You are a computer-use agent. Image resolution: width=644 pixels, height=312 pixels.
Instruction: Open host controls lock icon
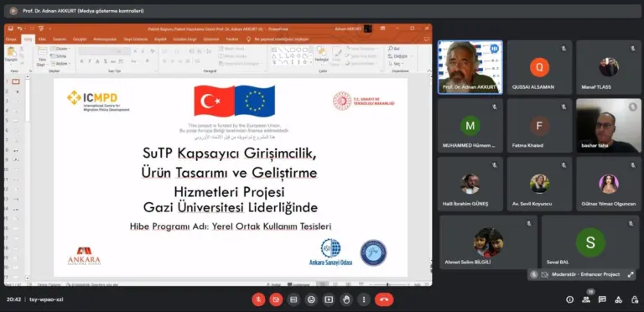point(634,299)
